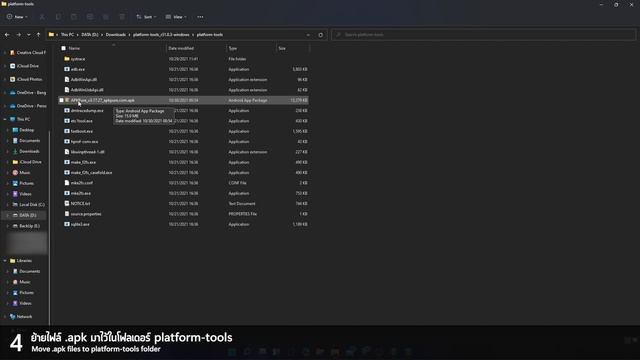
Task: Open the New item menu
Action: coord(17,17)
